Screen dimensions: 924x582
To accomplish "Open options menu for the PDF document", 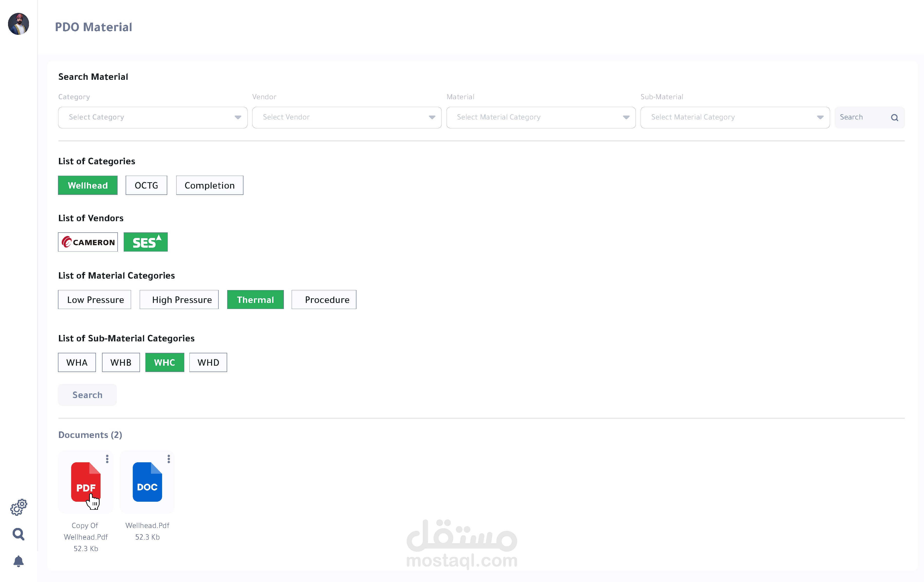I will 107,459.
